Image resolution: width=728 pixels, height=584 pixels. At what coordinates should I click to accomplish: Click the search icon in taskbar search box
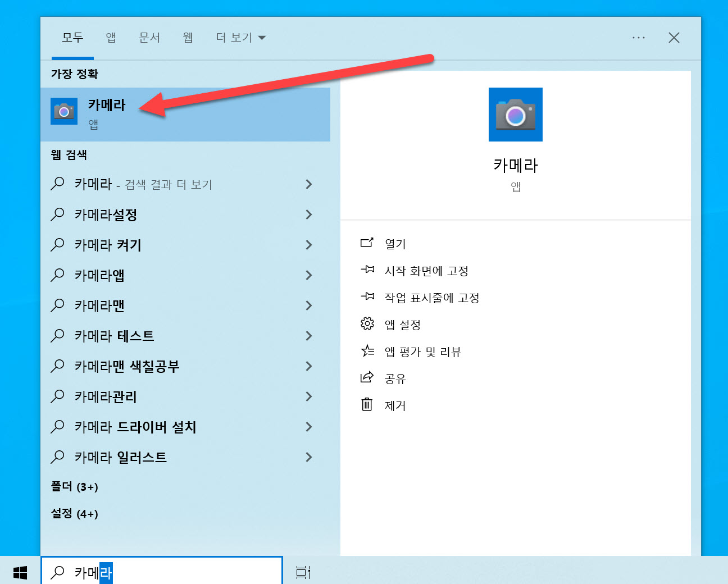tap(57, 572)
